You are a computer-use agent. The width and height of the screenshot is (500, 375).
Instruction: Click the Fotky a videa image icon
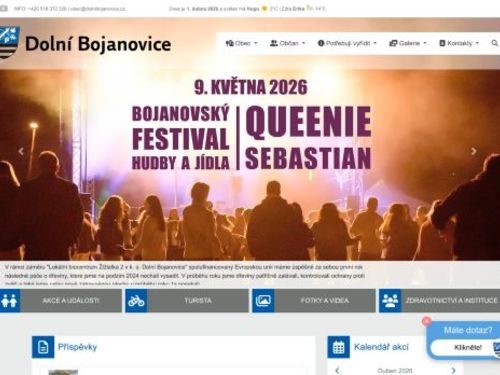tap(263, 301)
